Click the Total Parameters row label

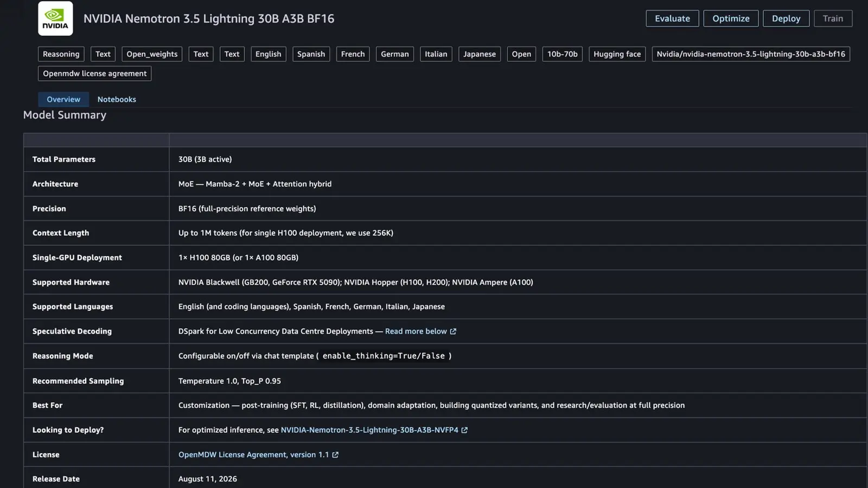click(64, 159)
